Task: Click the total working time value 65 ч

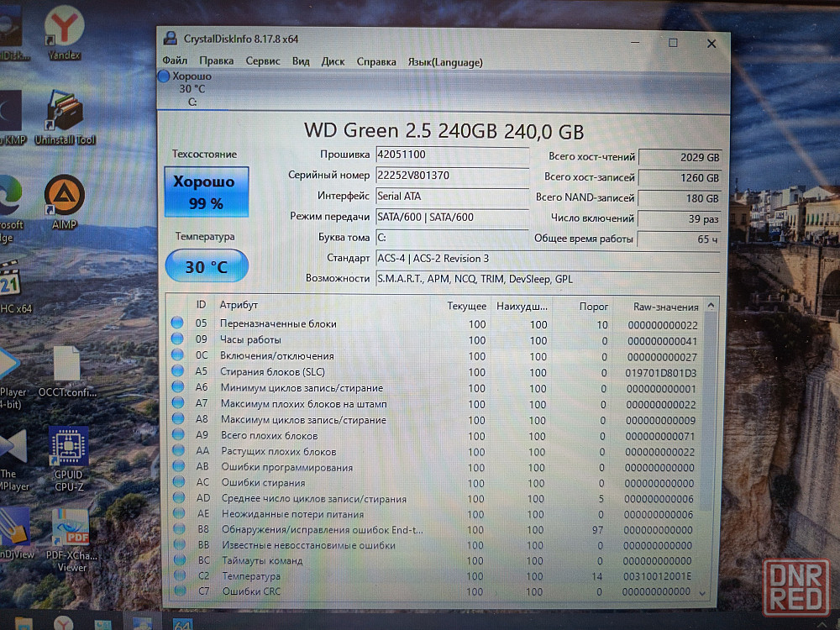Action: point(678,239)
